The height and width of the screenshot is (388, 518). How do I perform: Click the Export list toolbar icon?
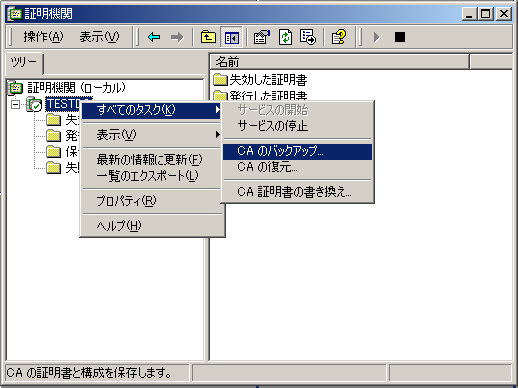[308, 37]
